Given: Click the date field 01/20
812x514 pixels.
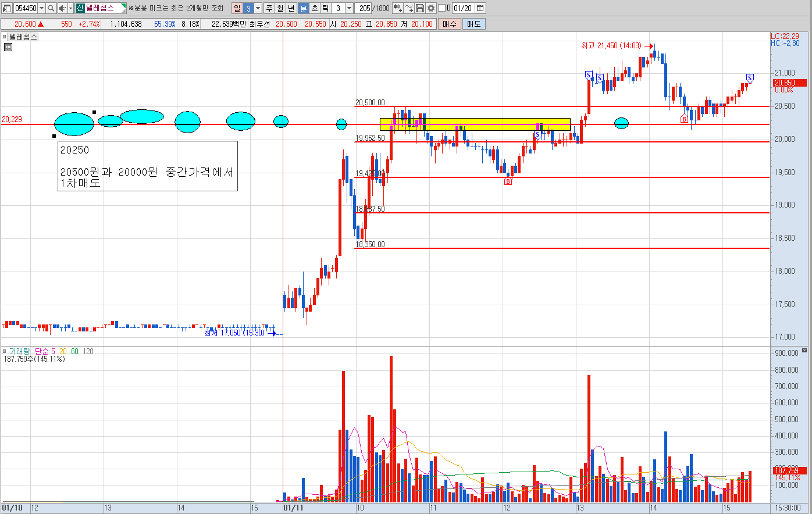Looking at the screenshot, I should (x=463, y=8).
